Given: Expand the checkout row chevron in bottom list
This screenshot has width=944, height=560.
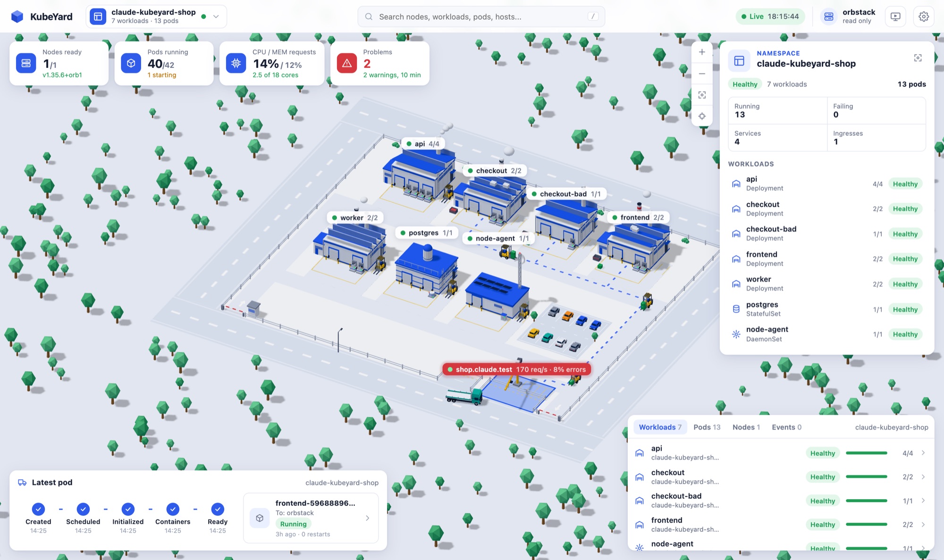Looking at the screenshot, I should [x=923, y=476].
